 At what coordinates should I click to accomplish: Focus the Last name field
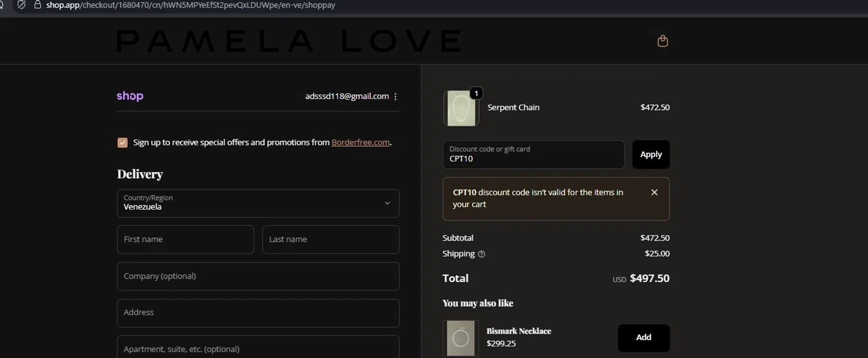(x=330, y=239)
